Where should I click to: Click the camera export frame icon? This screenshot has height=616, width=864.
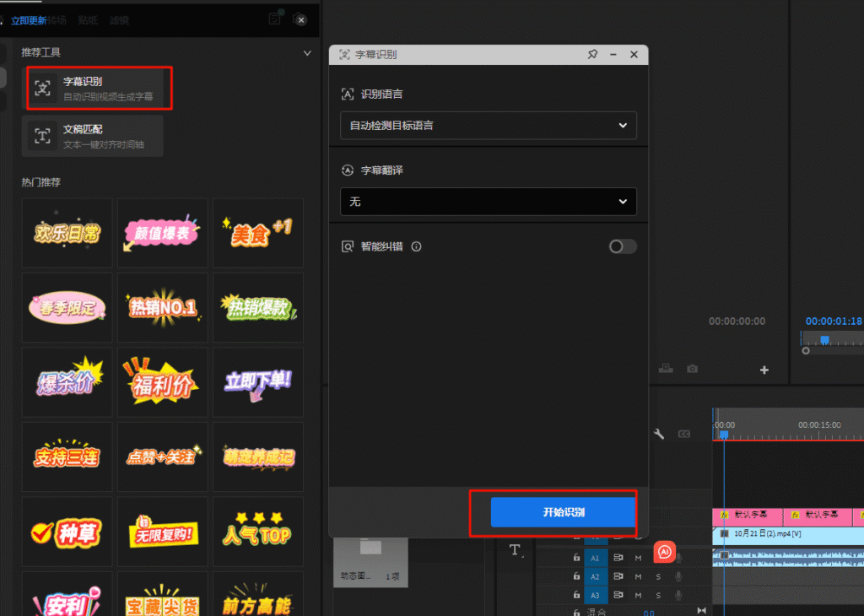tap(692, 370)
